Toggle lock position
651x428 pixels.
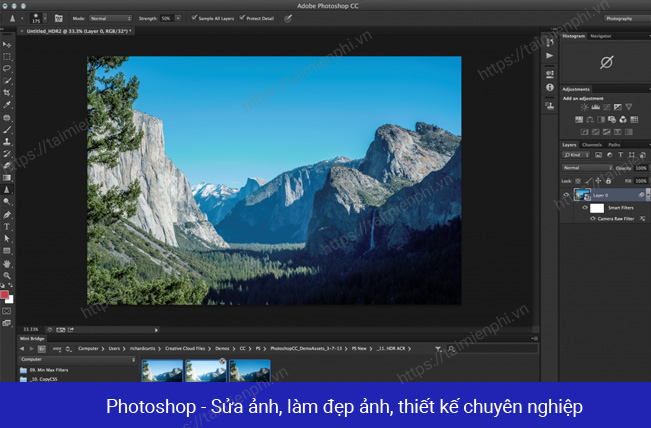[x=598, y=181]
